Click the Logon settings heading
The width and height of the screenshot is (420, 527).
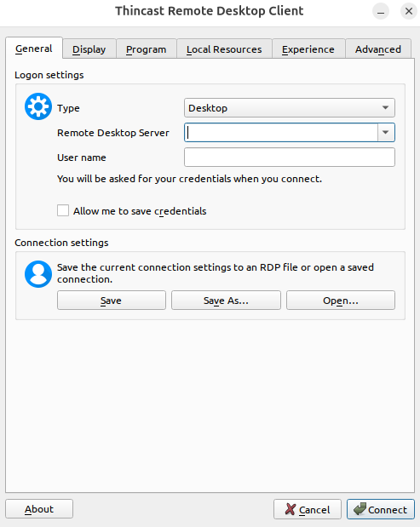[49, 75]
